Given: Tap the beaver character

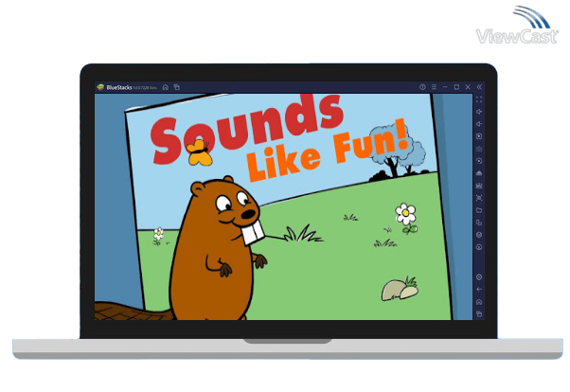Looking at the screenshot, I should (218, 249).
